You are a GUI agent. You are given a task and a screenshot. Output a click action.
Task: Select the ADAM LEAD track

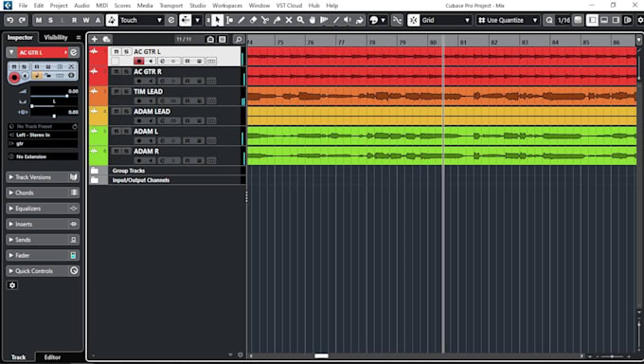152,112
